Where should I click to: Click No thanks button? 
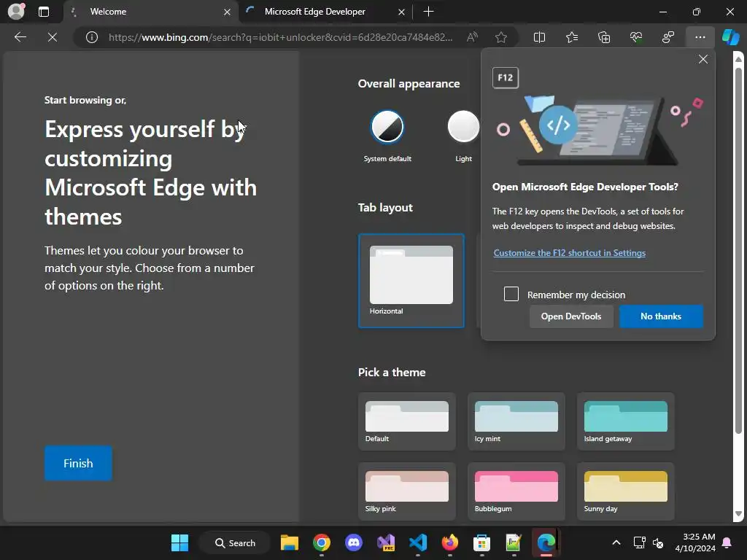(661, 316)
